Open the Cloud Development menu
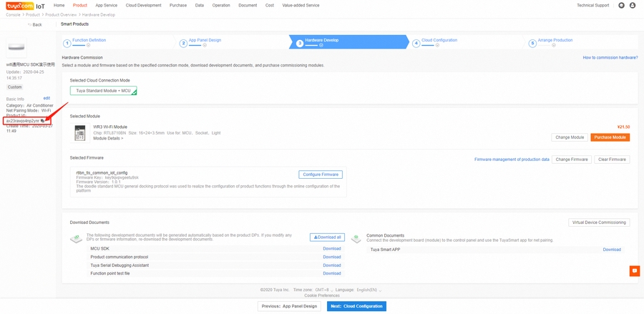 point(143,5)
